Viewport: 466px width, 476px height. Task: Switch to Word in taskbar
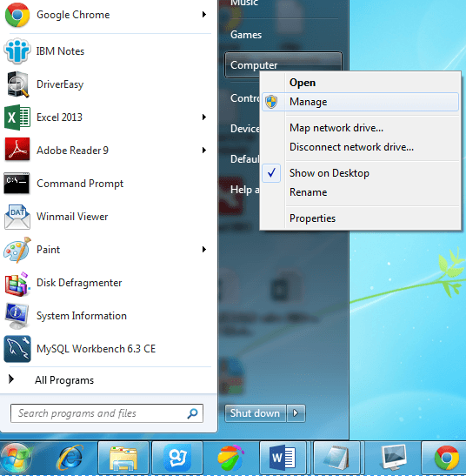click(283, 458)
